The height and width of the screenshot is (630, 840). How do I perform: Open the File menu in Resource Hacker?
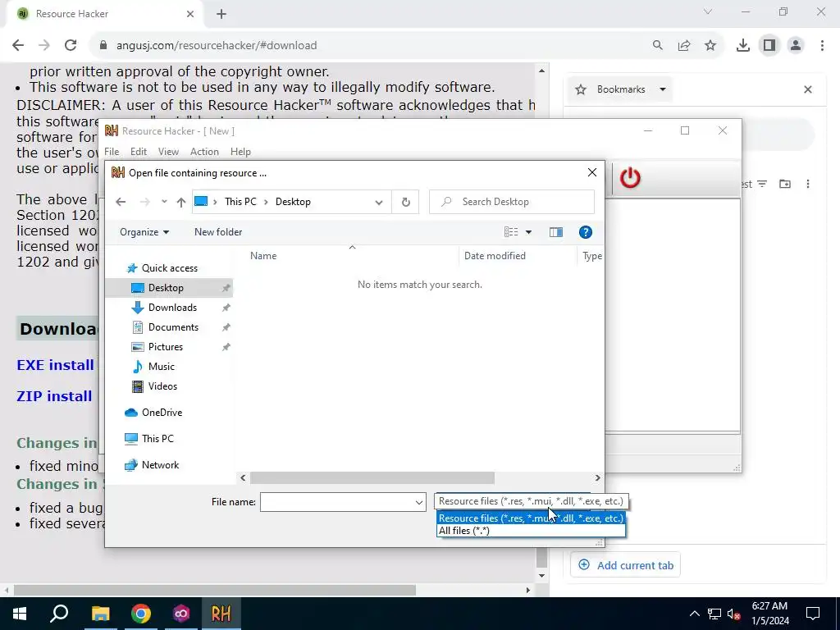click(112, 152)
